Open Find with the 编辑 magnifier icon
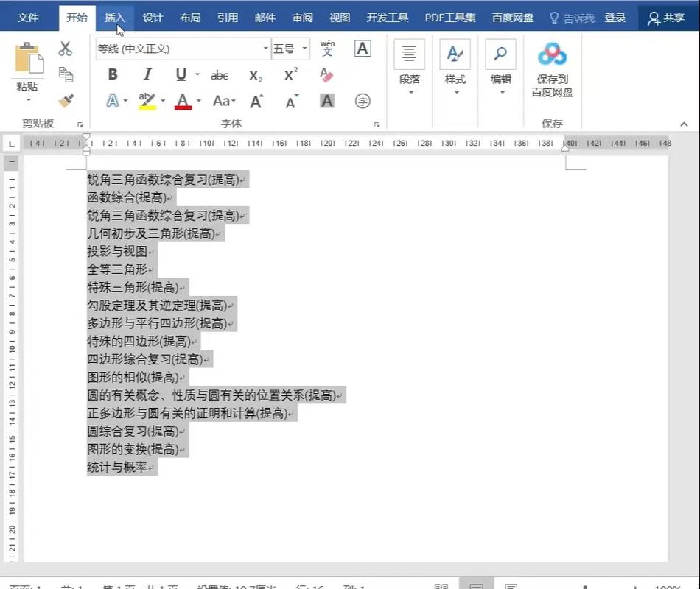 click(x=500, y=54)
